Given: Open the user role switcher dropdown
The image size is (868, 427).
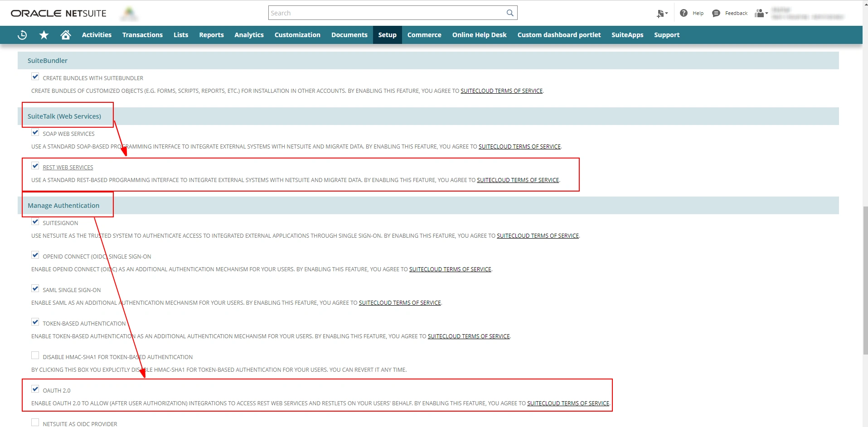Looking at the screenshot, I should [761, 13].
